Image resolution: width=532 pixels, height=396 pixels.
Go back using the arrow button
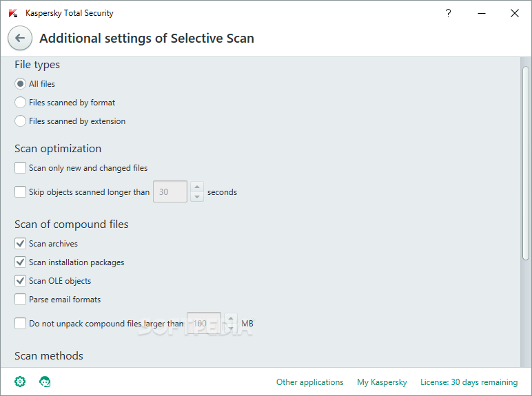tap(20, 38)
